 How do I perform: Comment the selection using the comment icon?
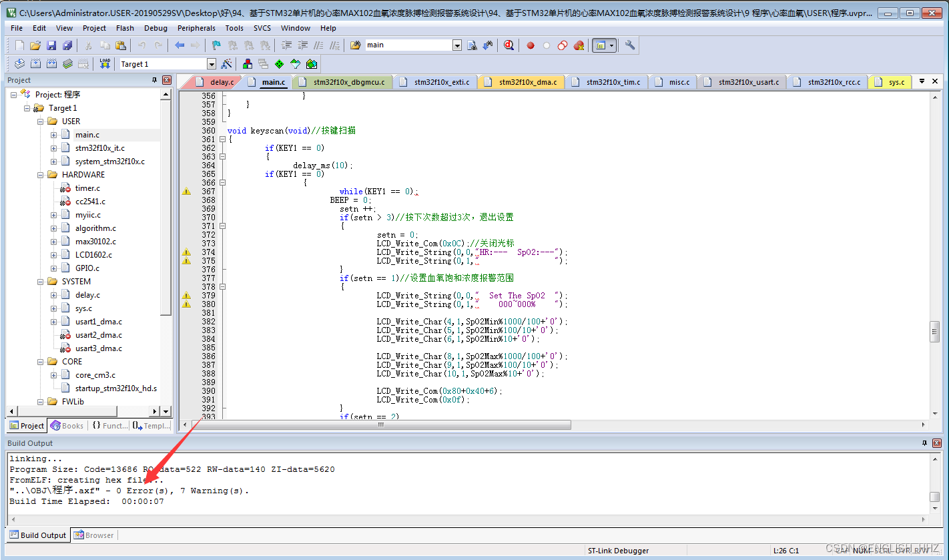tap(319, 45)
